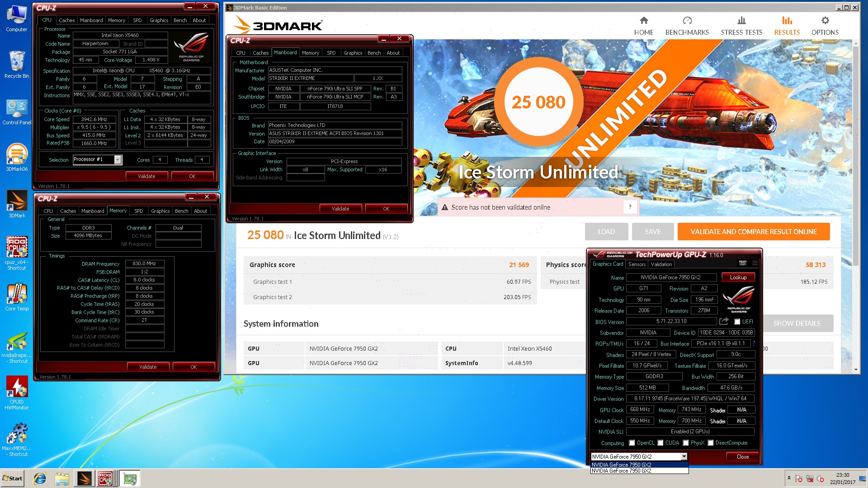Open the Bench tab in Mainboard CPU-Z window
The width and height of the screenshot is (868, 488).
coord(374,53)
